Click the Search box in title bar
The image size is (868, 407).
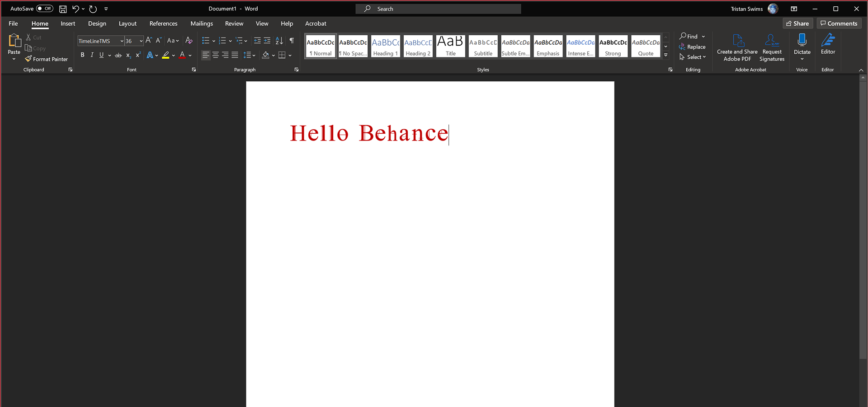coord(438,9)
